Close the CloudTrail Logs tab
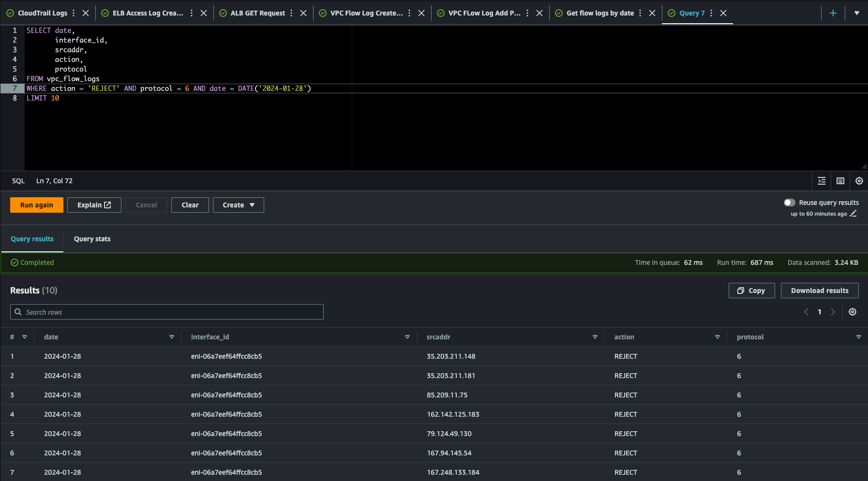Viewport: 868px width, 481px height. (x=86, y=13)
